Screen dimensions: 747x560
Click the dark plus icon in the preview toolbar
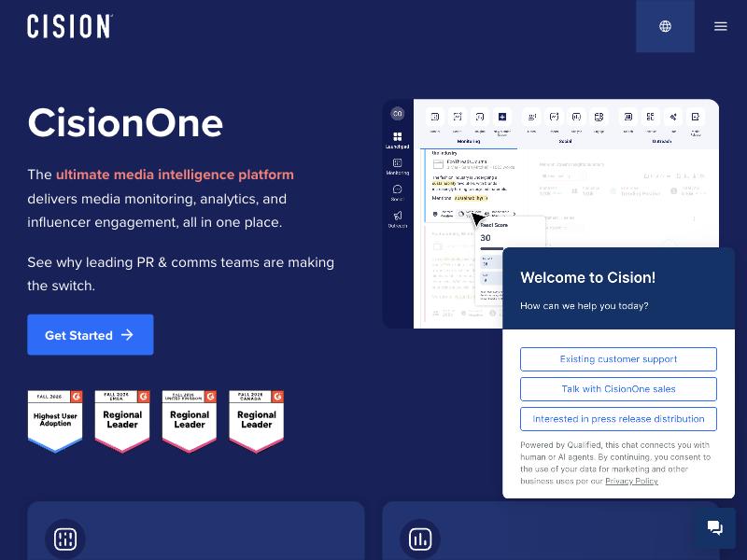tap(502, 117)
